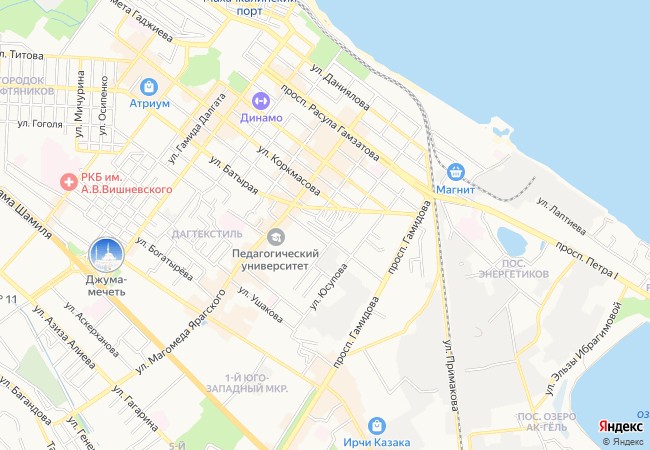This screenshot has height=450, width=650.
Task: Click the ул. Коркмасова street label
Action: pyautogui.click(x=289, y=170)
